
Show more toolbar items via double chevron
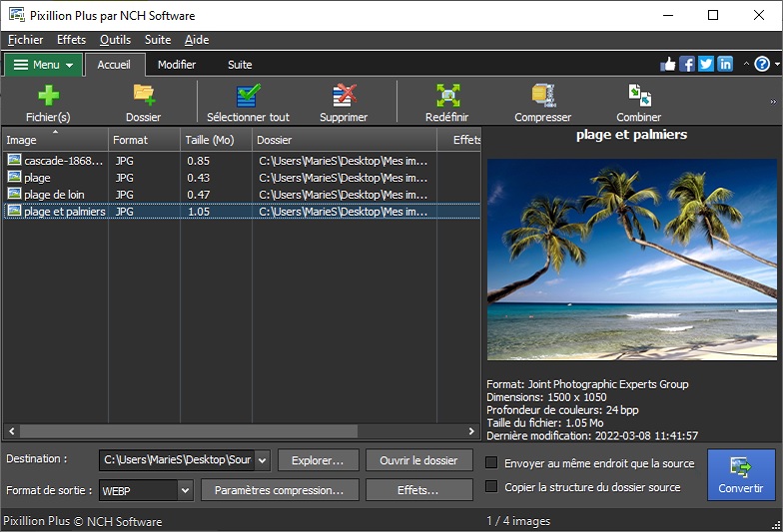773,102
